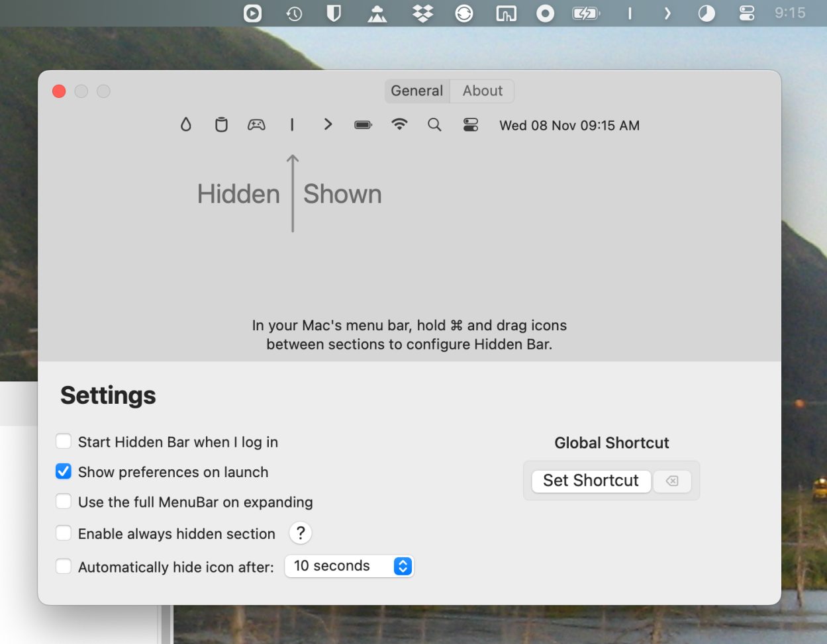Switch to the About tab
The image size is (827, 644).
482,91
